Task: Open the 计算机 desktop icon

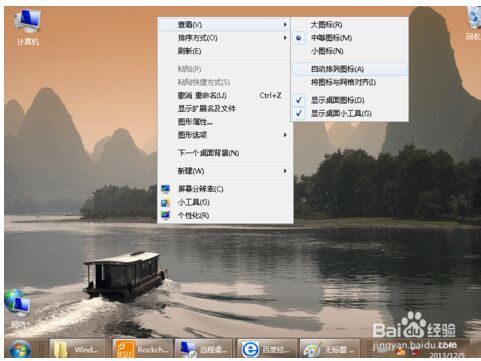Action: [x=28, y=27]
